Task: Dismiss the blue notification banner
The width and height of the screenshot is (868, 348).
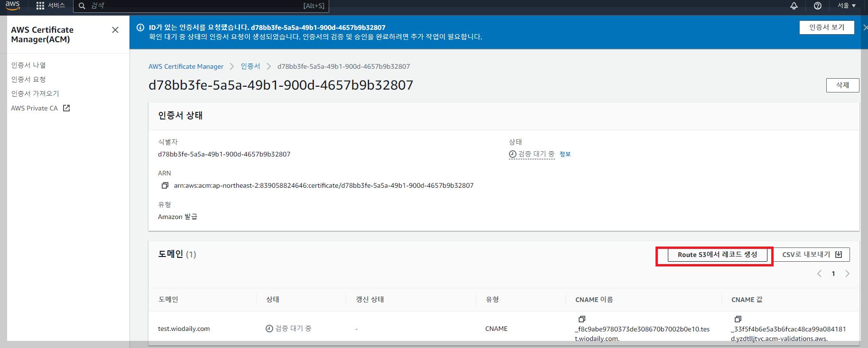Action: click(865, 27)
